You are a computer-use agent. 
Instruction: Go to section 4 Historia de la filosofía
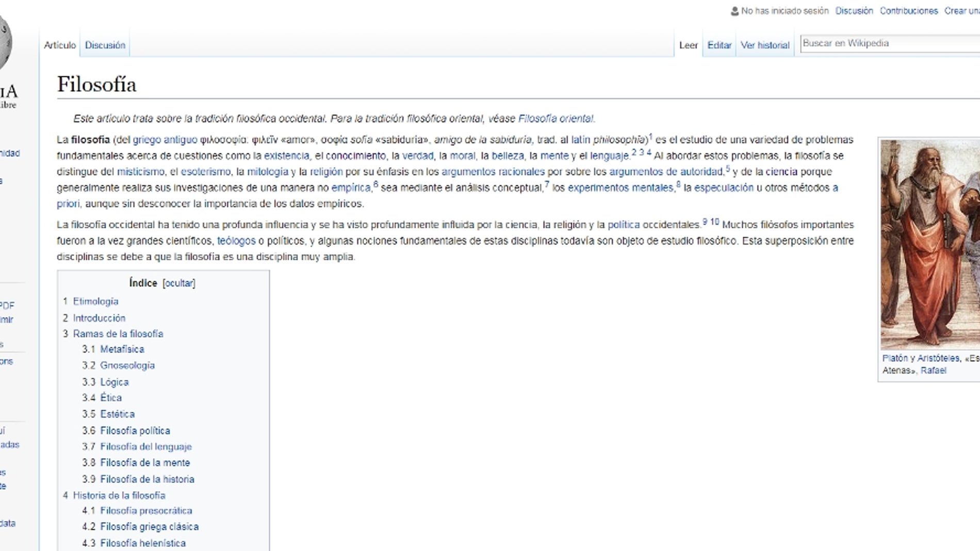coord(114,495)
